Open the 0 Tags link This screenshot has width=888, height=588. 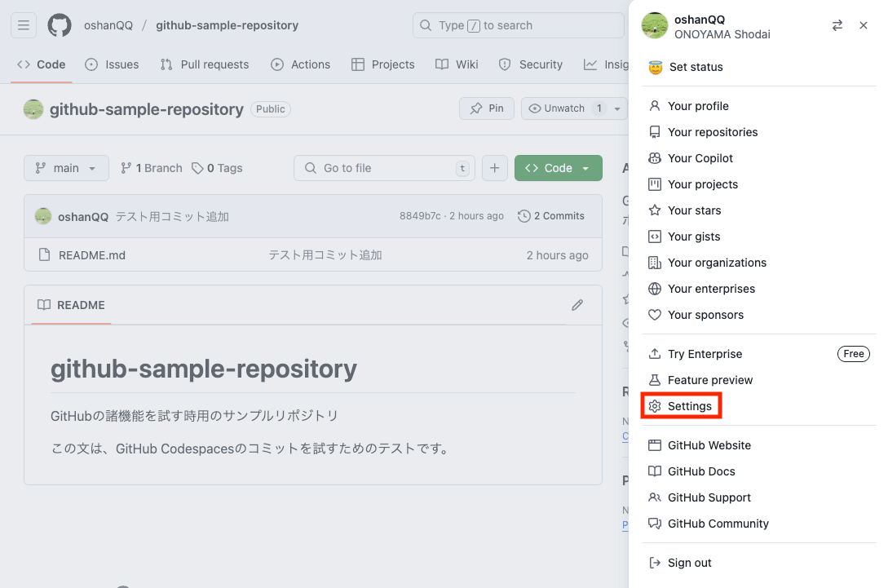click(218, 168)
